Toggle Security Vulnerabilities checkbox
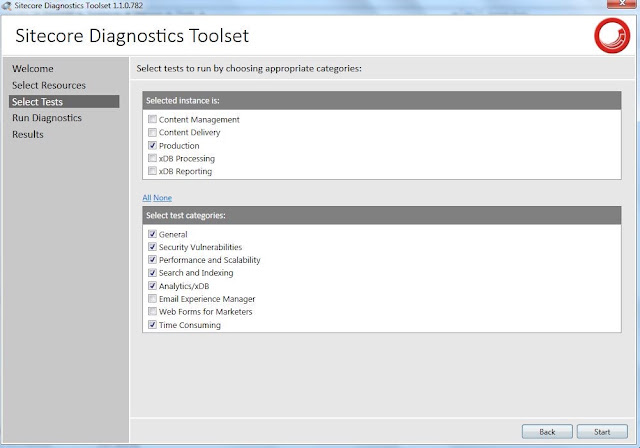The image size is (640, 448). (152, 247)
